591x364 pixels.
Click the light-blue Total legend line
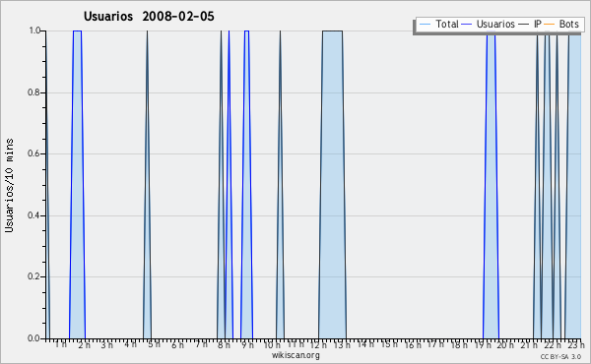(x=425, y=25)
